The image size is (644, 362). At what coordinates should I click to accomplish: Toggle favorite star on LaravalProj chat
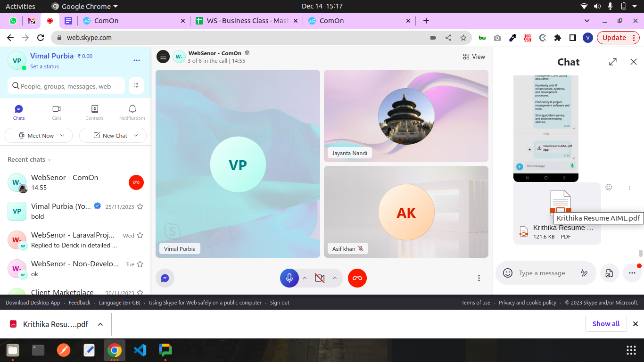coord(140,235)
